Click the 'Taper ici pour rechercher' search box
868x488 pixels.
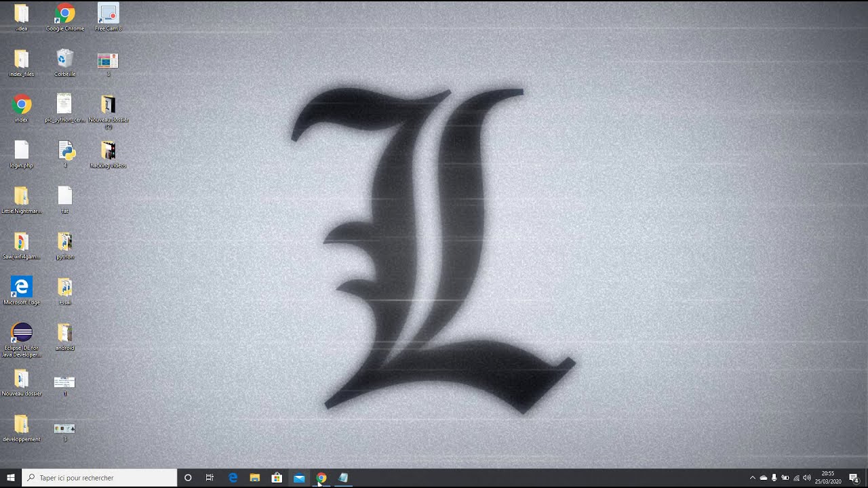pos(100,478)
